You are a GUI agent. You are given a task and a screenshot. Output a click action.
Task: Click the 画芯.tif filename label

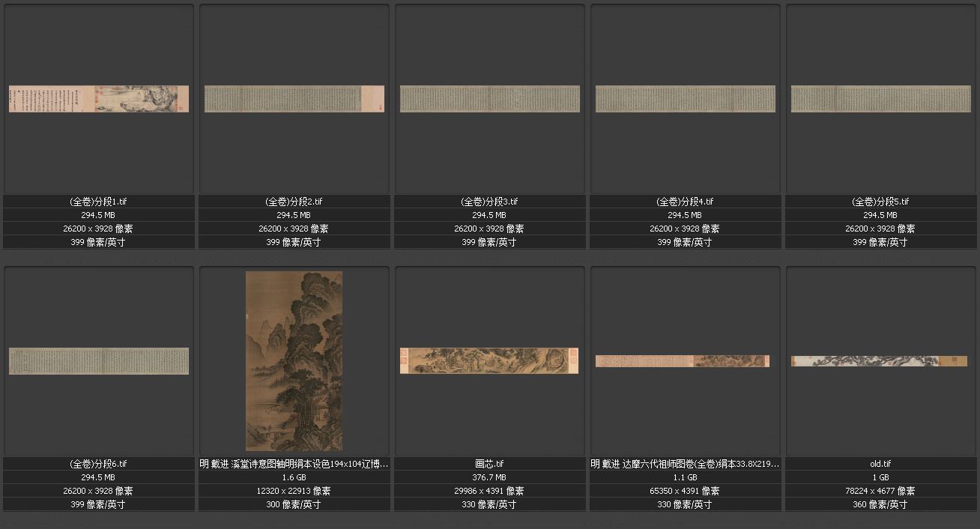point(490,464)
